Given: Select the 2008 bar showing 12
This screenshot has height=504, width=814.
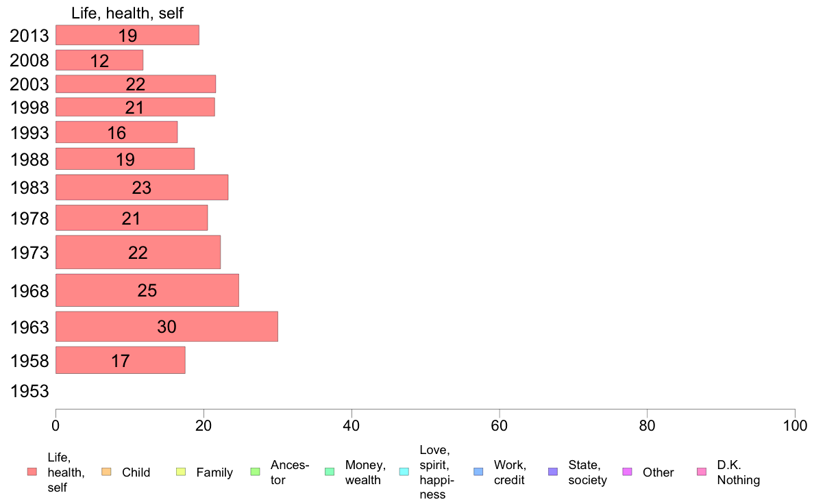Looking at the screenshot, I should [99, 60].
